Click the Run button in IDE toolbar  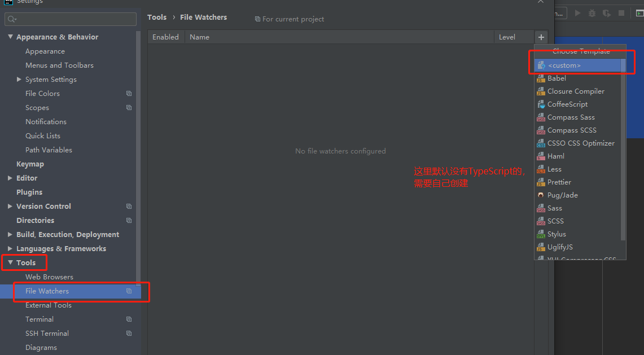pos(578,13)
